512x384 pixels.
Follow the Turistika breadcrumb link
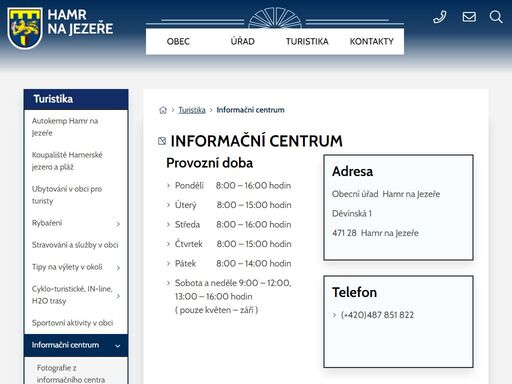coord(192,110)
